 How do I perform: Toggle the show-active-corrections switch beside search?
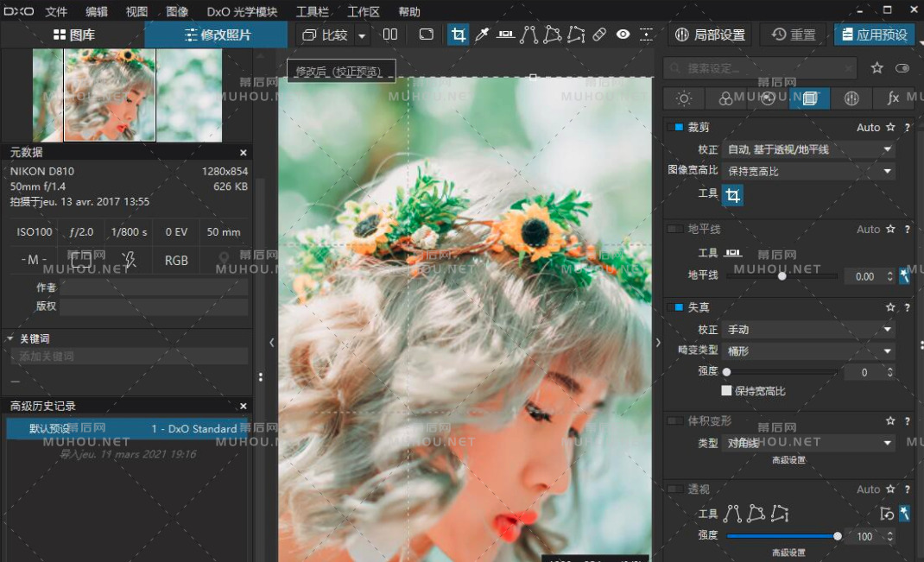point(902,68)
